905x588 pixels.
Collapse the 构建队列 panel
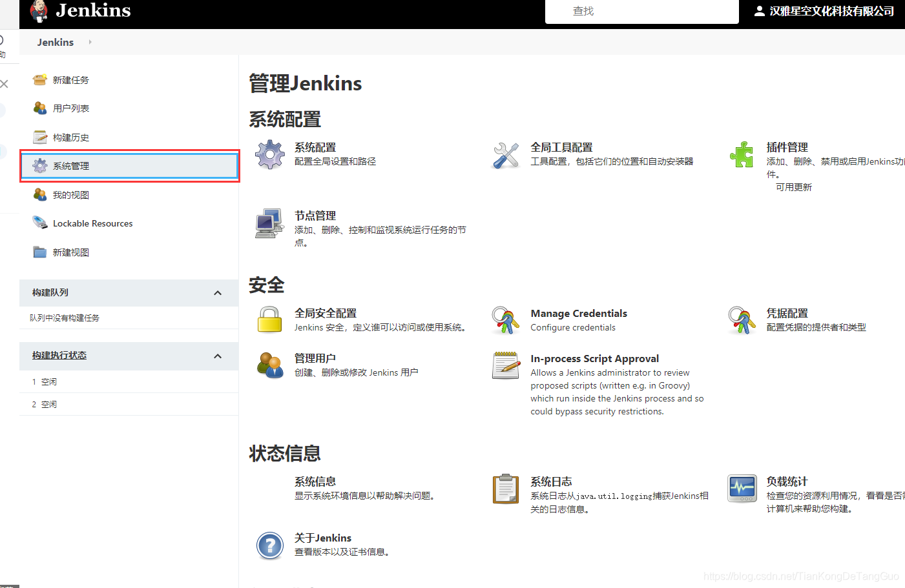click(x=218, y=292)
